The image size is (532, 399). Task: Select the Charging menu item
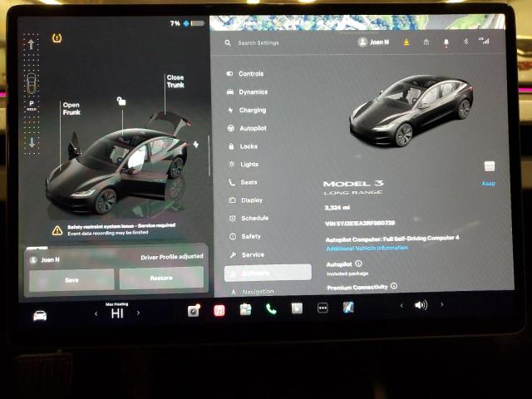pyautogui.click(x=247, y=110)
